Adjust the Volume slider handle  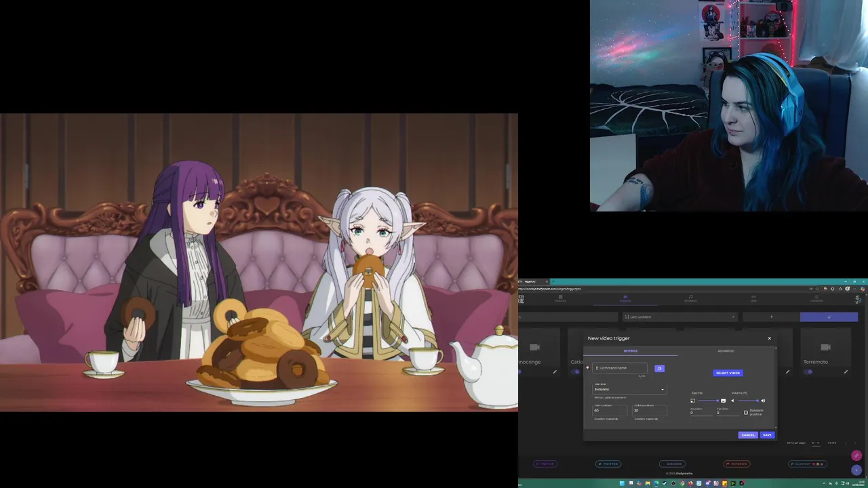pos(757,401)
